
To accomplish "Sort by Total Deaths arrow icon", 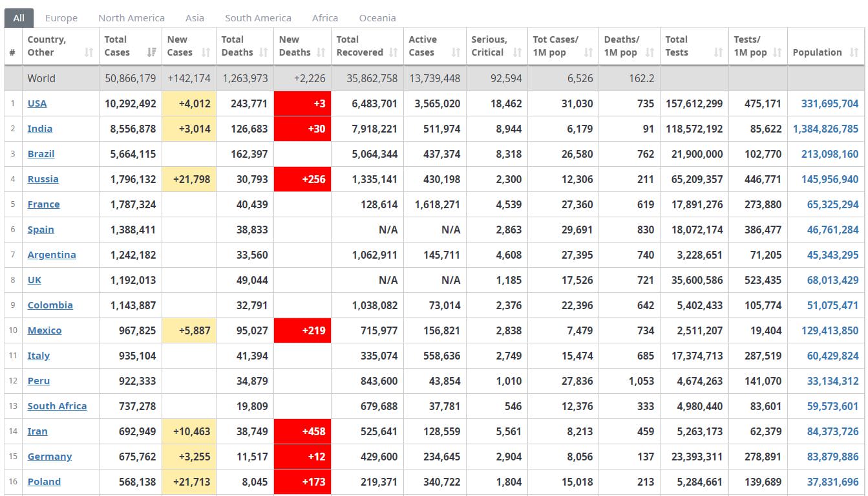I will click(x=264, y=52).
